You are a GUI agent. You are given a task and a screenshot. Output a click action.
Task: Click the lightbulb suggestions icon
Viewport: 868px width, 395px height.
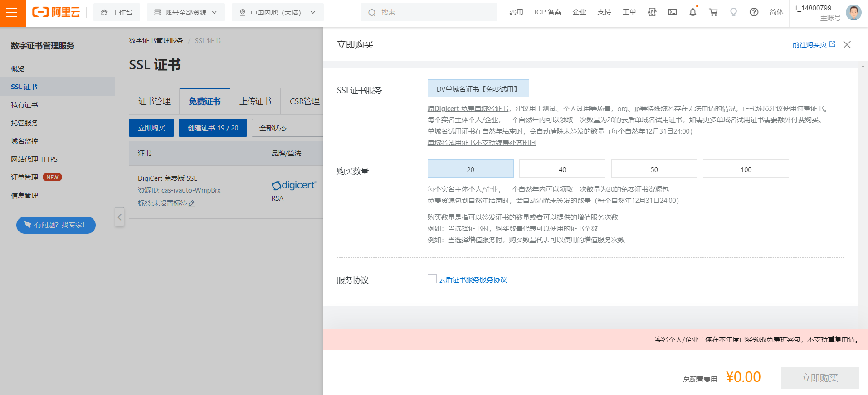point(733,12)
